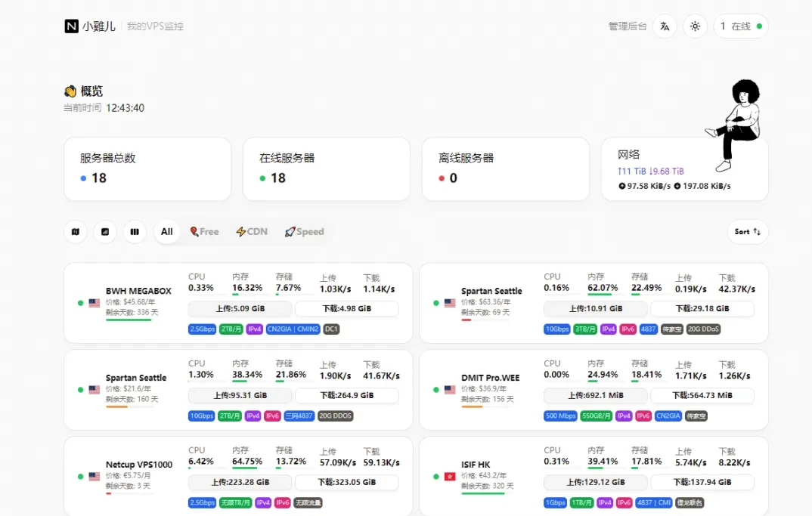
Task: Open the BWH MEGABOX server name
Action: (x=138, y=291)
